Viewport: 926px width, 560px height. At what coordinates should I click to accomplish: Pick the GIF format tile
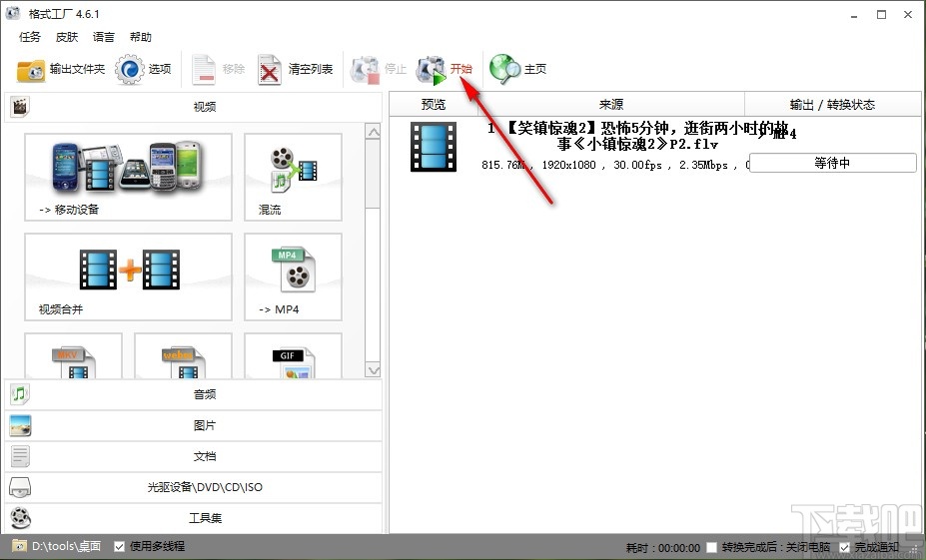(x=293, y=355)
